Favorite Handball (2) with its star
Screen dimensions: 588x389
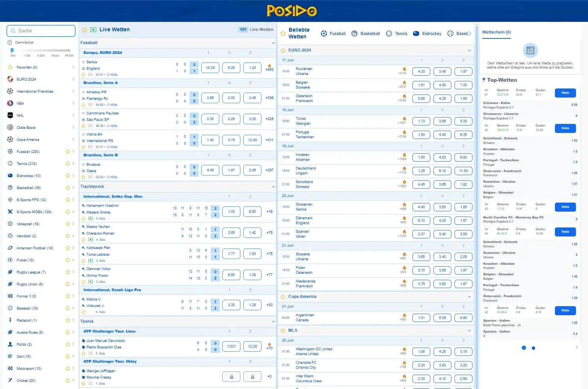point(68,236)
